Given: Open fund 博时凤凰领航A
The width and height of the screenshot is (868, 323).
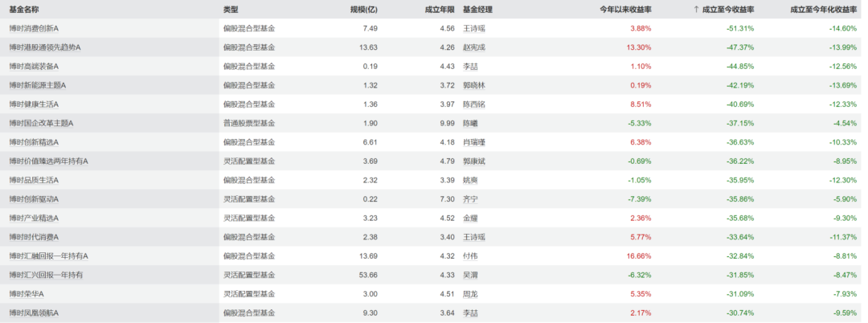Looking at the screenshot, I should coord(34,313).
